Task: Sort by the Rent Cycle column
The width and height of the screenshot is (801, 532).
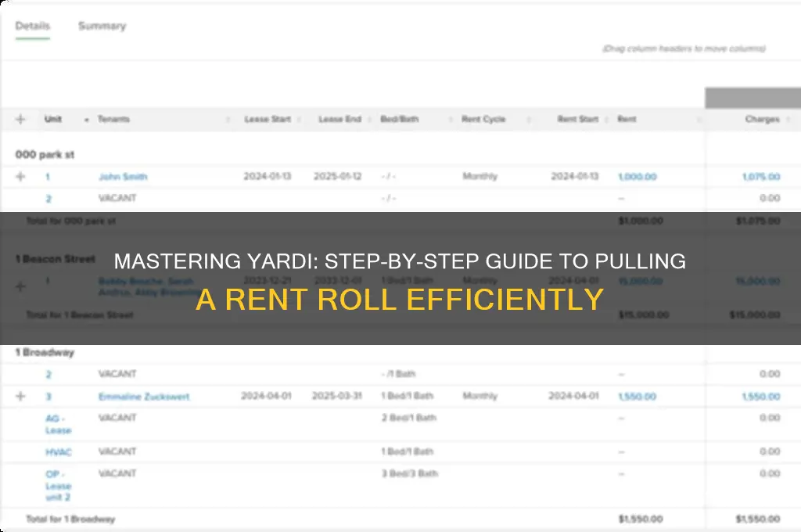Action: tap(483, 119)
